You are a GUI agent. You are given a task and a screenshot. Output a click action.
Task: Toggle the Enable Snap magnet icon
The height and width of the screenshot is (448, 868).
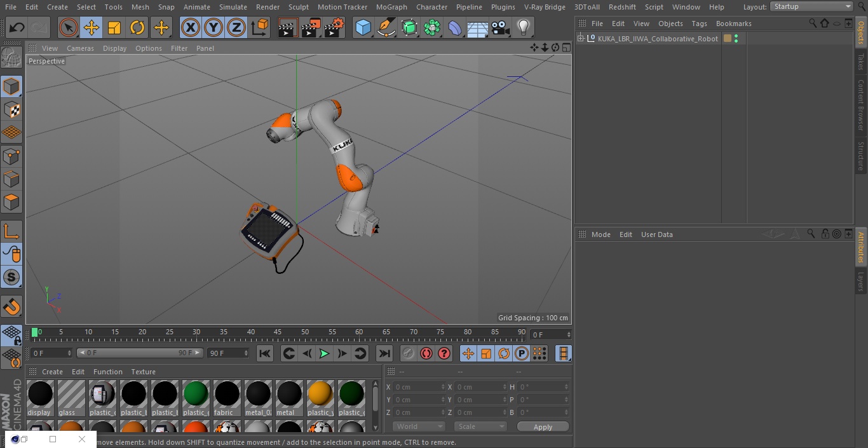click(11, 306)
